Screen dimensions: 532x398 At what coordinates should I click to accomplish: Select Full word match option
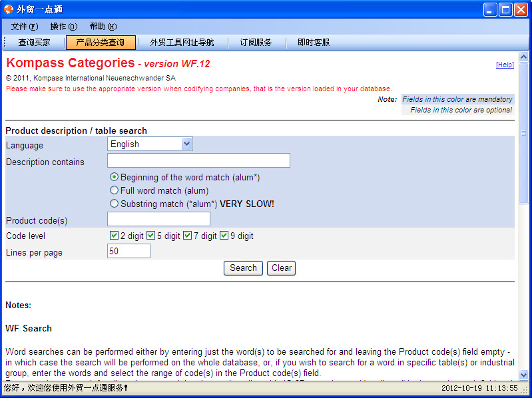[x=115, y=190]
